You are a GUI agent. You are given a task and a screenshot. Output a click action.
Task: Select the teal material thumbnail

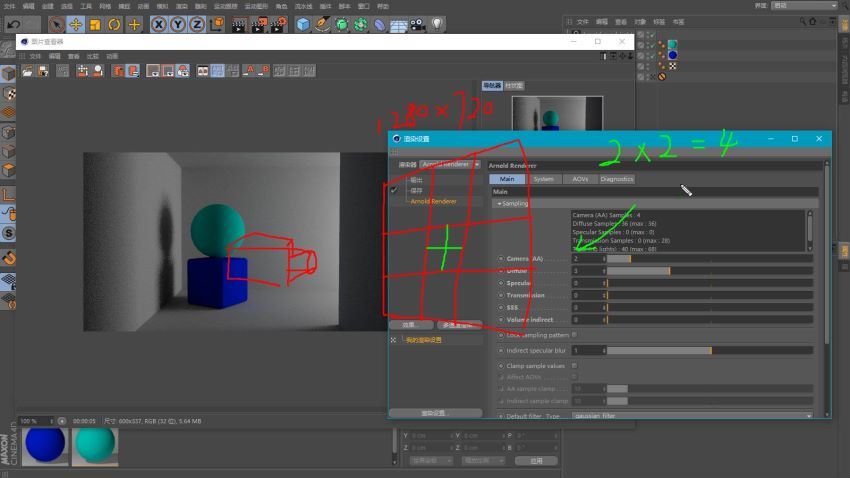95,446
